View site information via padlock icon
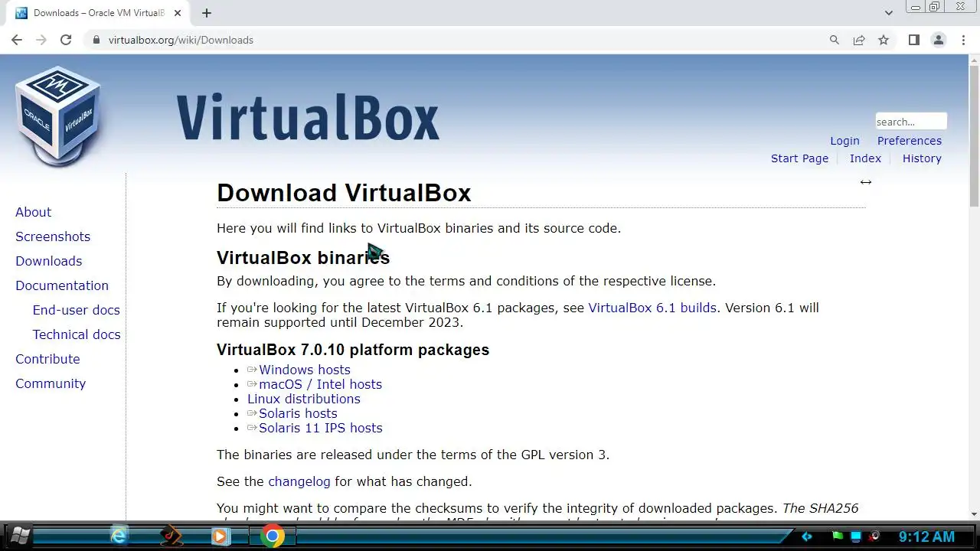This screenshot has height=551, width=980. click(96, 40)
